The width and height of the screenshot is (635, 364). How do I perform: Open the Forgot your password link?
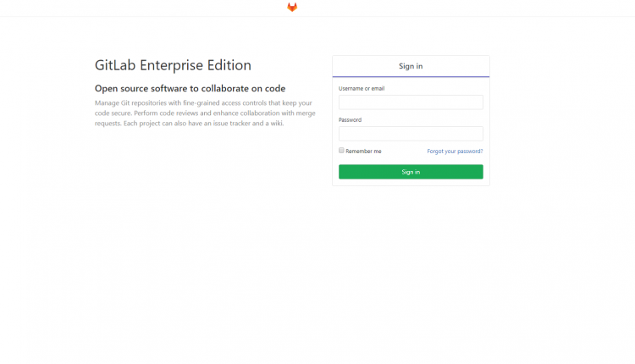[x=455, y=152]
